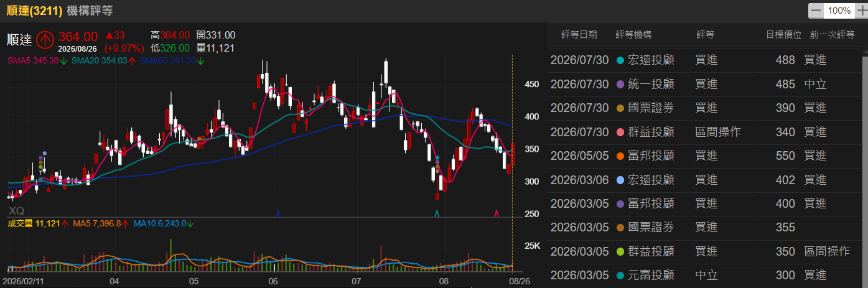Sort by 評等日期 column header

579,35
